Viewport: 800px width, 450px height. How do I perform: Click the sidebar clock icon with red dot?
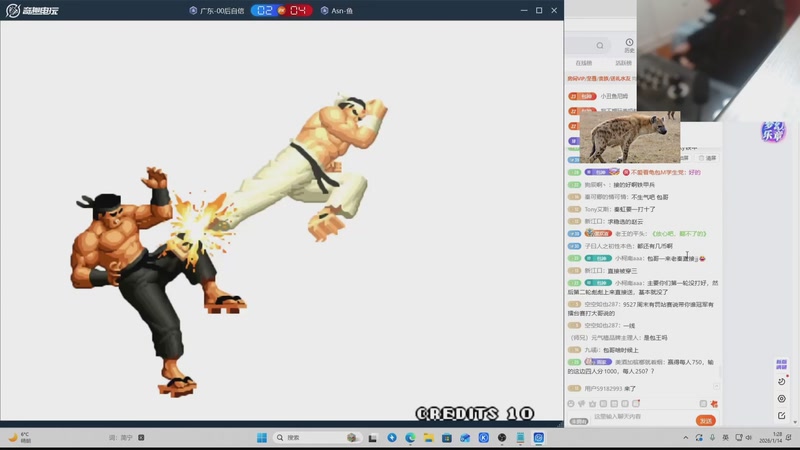[782, 381]
